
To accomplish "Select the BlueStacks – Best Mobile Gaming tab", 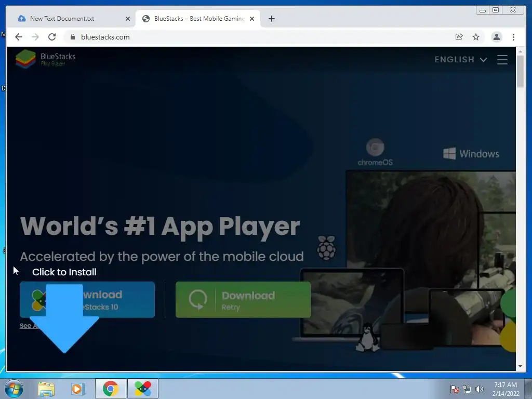I will coord(198,19).
